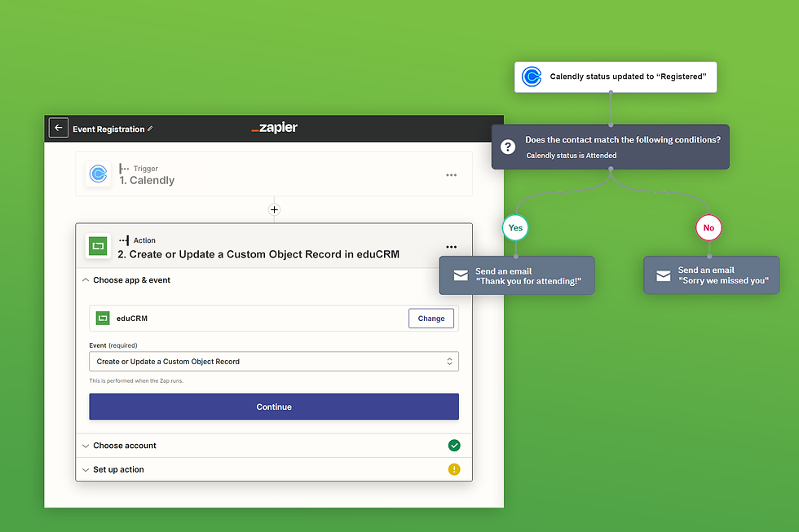This screenshot has width=799, height=532.
Task: Click the envelope icon in Thank you email
Action: [461, 275]
